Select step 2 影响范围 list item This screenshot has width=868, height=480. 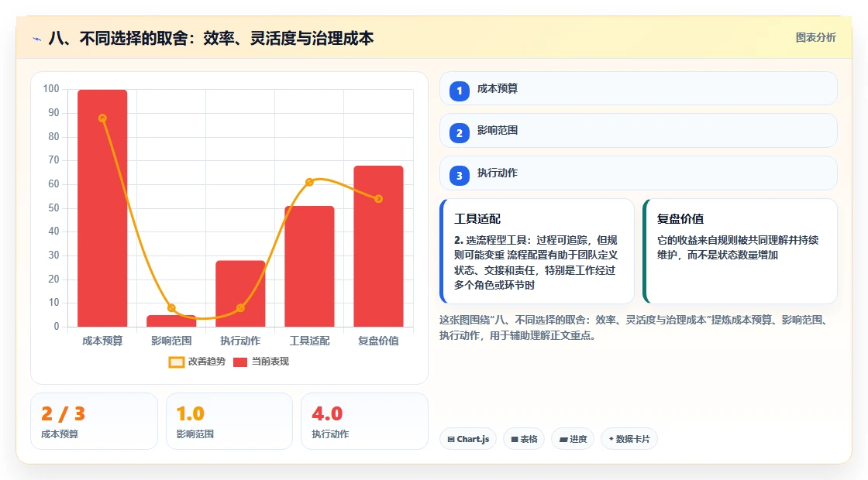639,131
